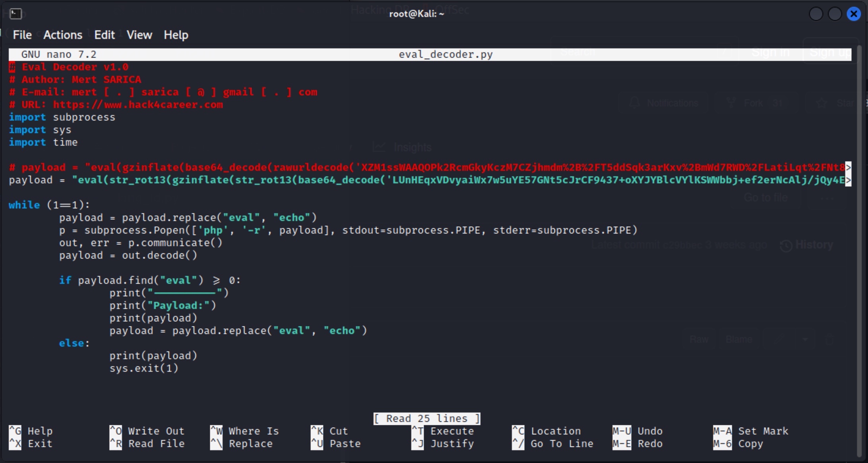The width and height of the screenshot is (868, 463).
Task: Click the 'out, err = p.communicate()' line
Action: click(x=141, y=243)
